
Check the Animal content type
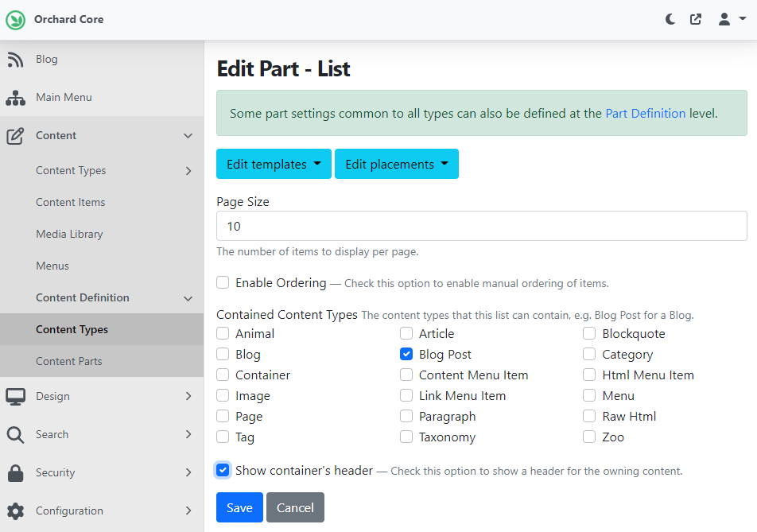tap(223, 333)
